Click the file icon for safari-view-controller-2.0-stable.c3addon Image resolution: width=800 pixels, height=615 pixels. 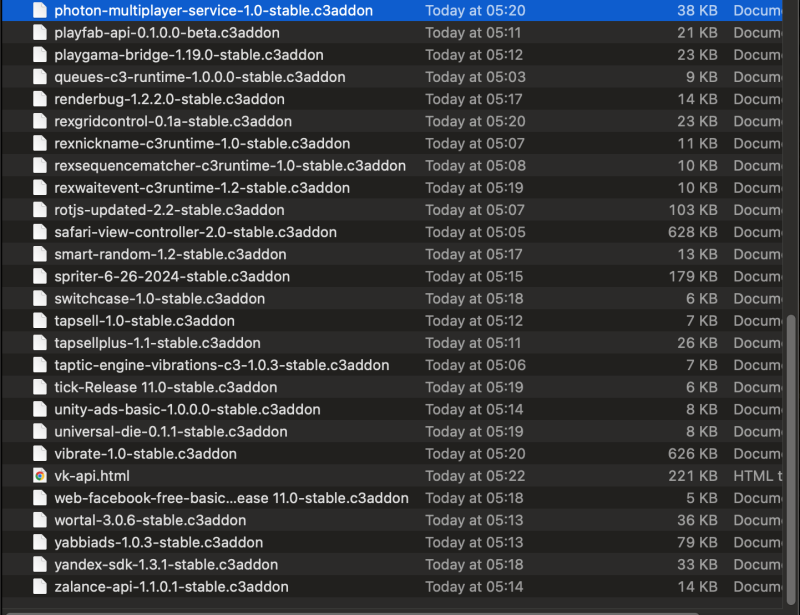click(x=40, y=232)
